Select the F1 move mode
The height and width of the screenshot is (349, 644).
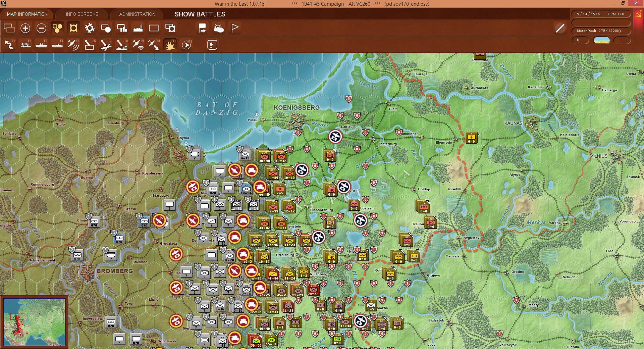coord(9,45)
